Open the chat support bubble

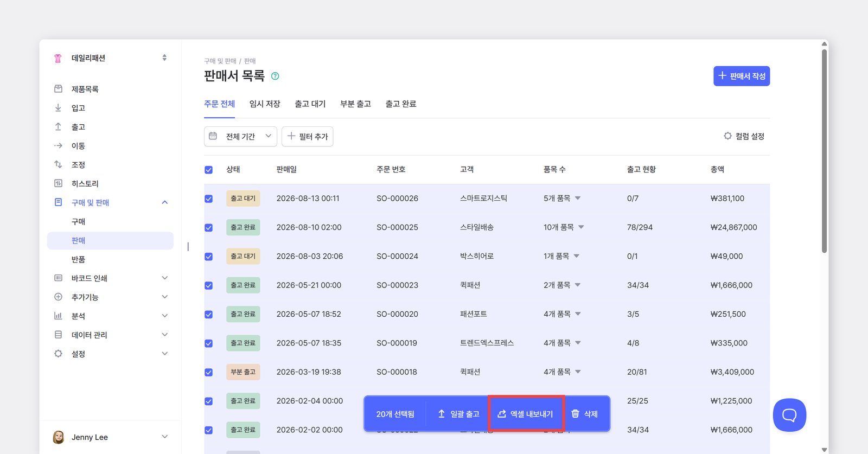pyautogui.click(x=789, y=415)
